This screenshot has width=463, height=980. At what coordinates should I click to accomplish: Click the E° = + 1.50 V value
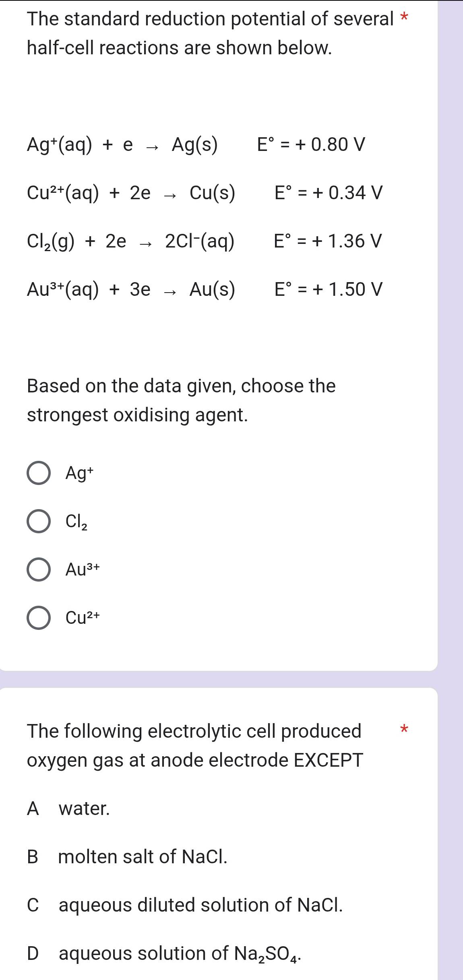coord(327,290)
